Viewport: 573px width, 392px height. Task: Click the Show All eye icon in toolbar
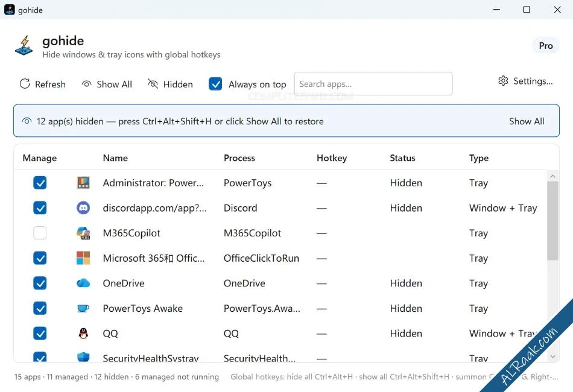point(87,84)
